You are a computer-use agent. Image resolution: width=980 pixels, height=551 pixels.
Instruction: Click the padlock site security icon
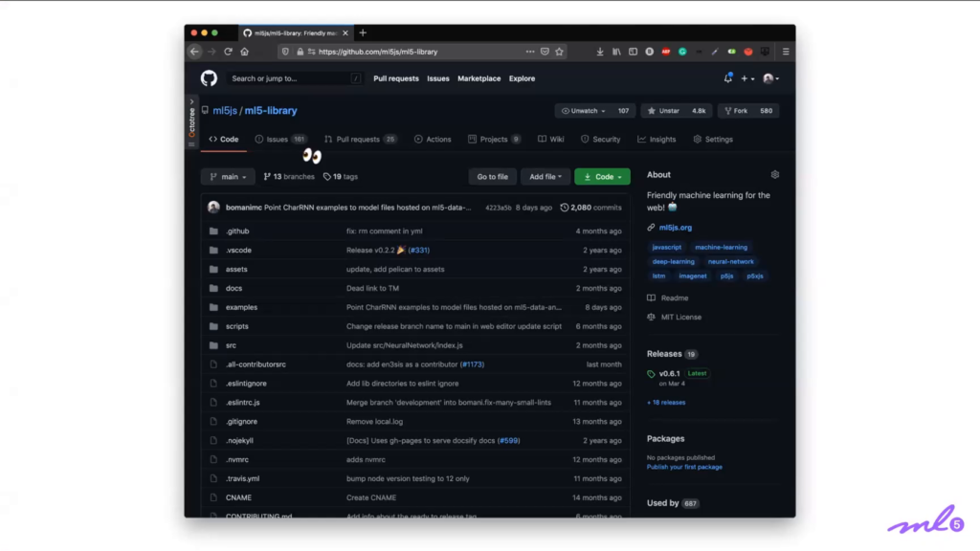tap(300, 52)
